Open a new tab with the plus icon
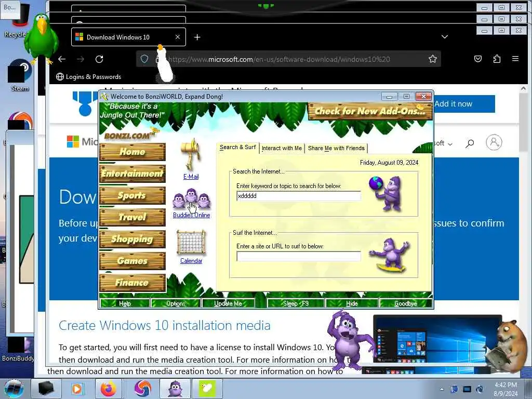The image size is (532, 399). click(x=197, y=37)
